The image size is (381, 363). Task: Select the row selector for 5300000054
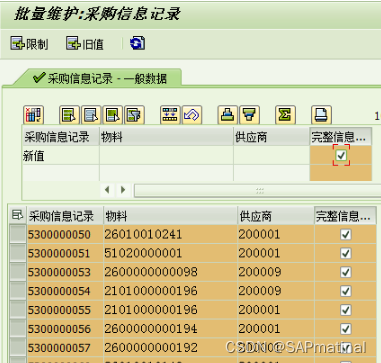pos(18,291)
